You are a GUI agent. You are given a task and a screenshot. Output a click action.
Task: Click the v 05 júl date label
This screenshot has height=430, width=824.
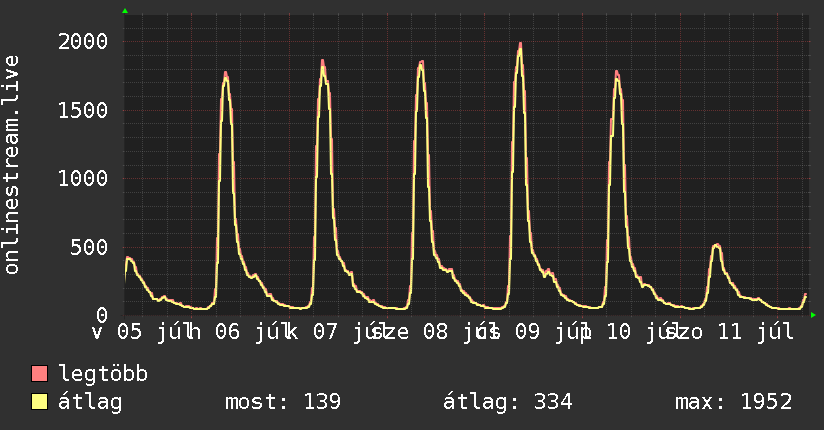pyautogui.click(x=138, y=332)
